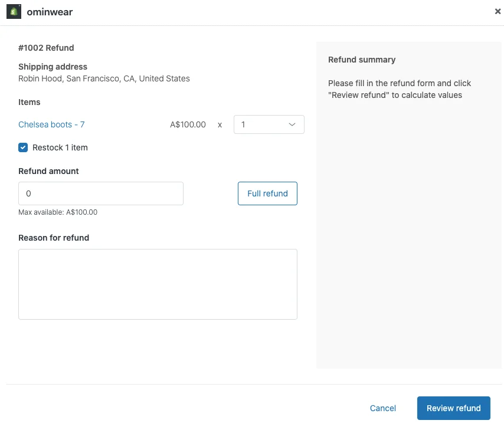Select the shipping address line for Robin Hood

coord(104,78)
